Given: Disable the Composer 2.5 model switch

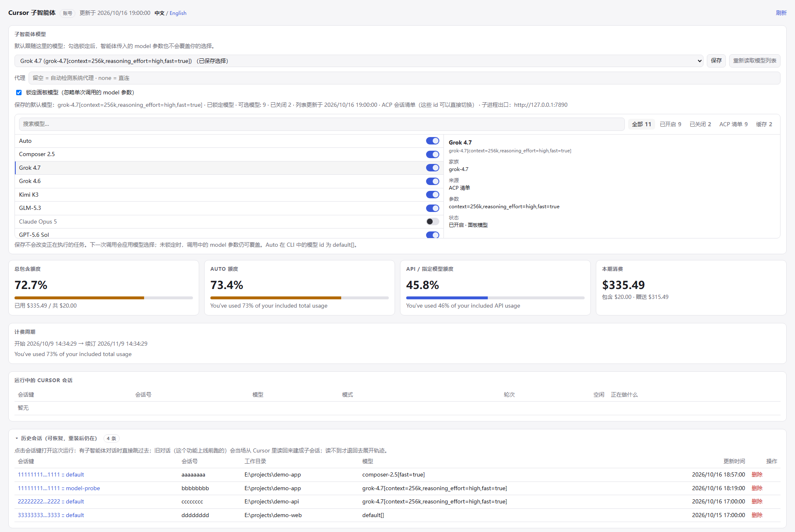Looking at the screenshot, I should pyautogui.click(x=432, y=154).
